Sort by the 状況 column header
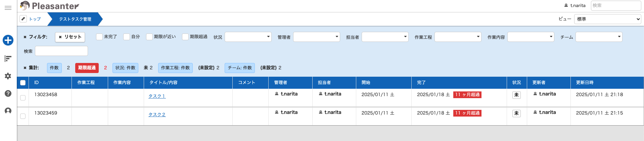Image resolution: width=644 pixels, height=141 pixels. [x=516, y=82]
